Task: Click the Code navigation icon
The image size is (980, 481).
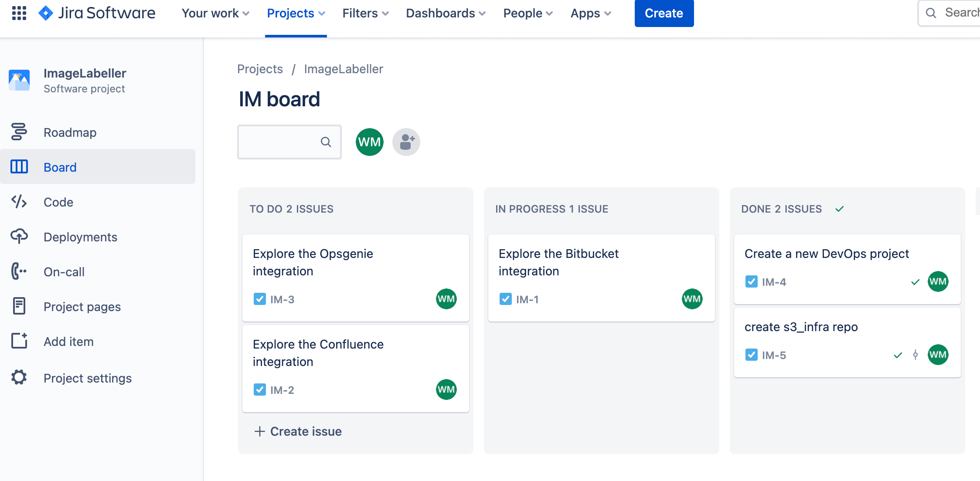Action: tap(19, 201)
